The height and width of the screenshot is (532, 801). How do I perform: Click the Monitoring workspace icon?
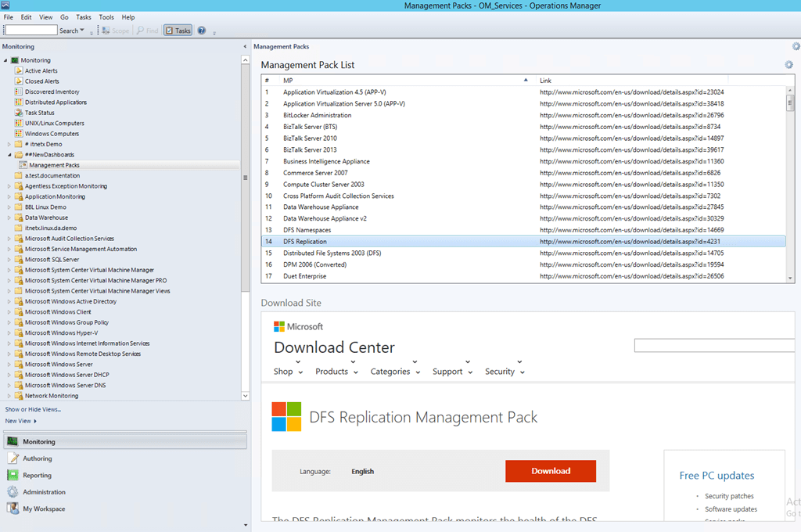[x=13, y=441]
